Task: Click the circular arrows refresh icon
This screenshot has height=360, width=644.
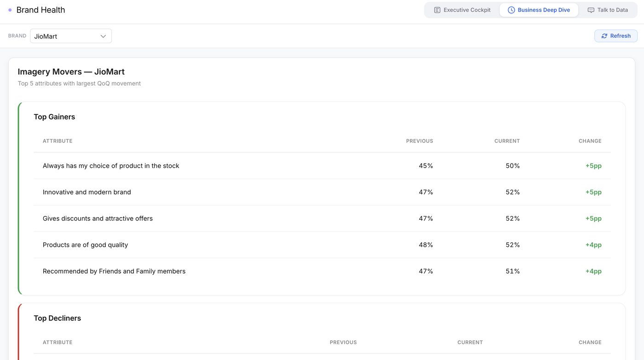Action: pyautogui.click(x=604, y=36)
